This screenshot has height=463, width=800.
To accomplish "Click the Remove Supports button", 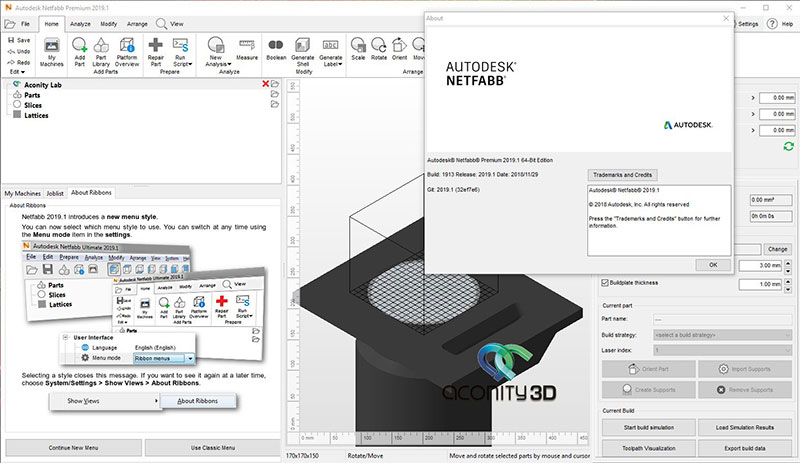I will 745,389.
